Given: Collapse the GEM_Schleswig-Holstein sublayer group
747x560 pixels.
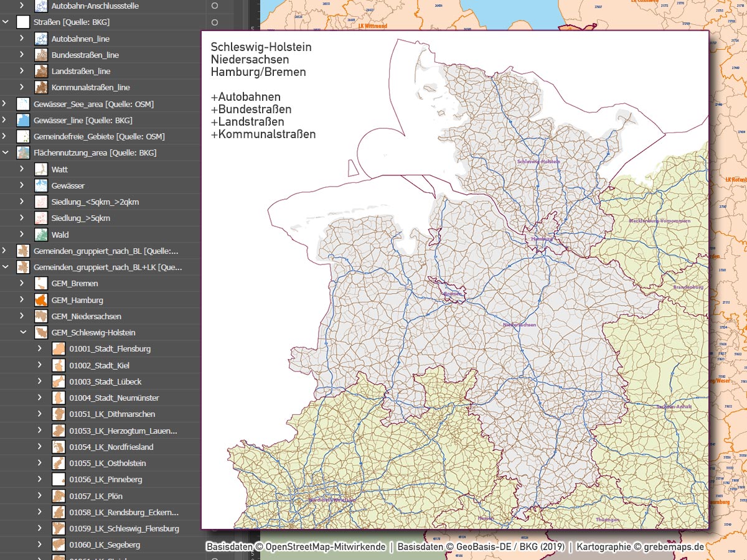Looking at the screenshot, I should pyautogui.click(x=23, y=332).
